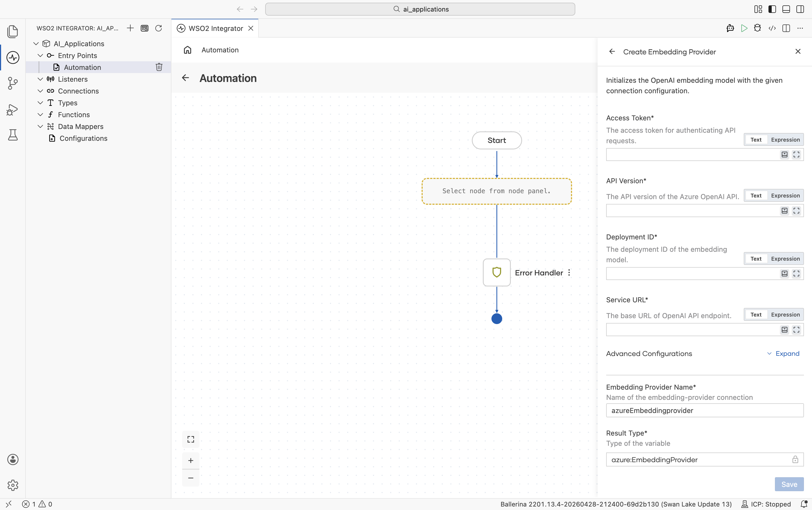812x510 pixels.
Task: Close the WSO2 Integrator tab
Action: pos(251,28)
